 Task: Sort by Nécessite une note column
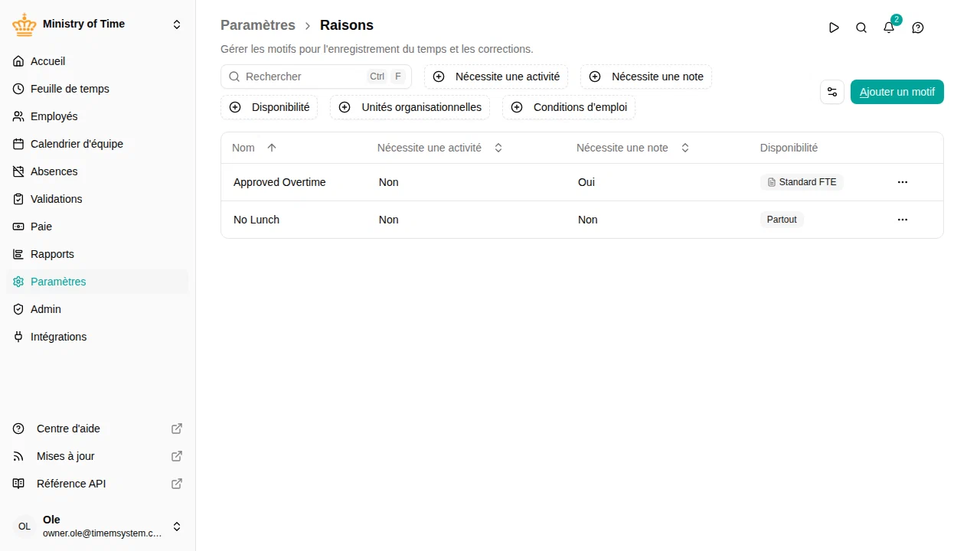tap(633, 148)
